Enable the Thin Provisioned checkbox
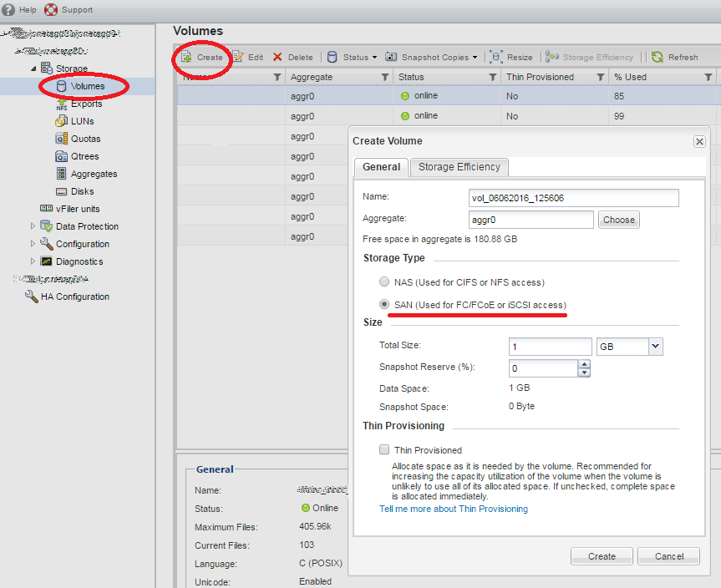 click(383, 449)
